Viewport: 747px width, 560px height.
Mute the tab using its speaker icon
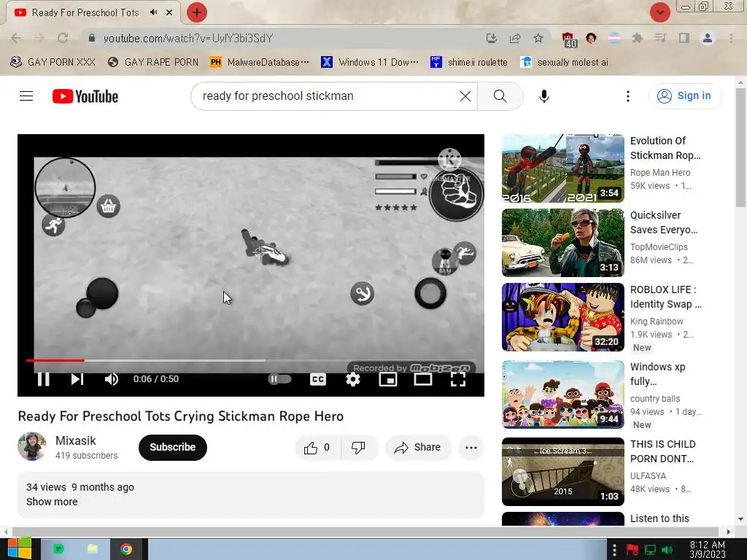(x=153, y=12)
